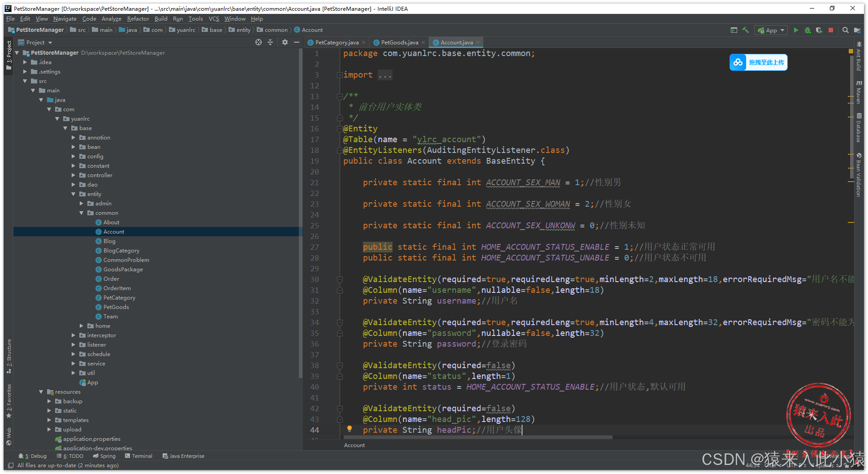Viewport: 868px width, 474px height.
Task: Open the Terminal tool window
Action: [x=138, y=456]
